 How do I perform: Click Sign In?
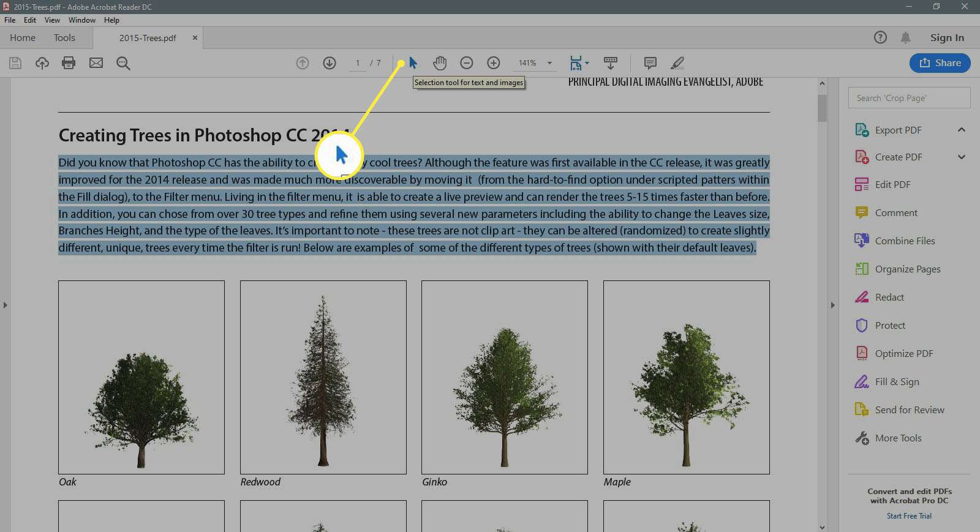(x=947, y=37)
